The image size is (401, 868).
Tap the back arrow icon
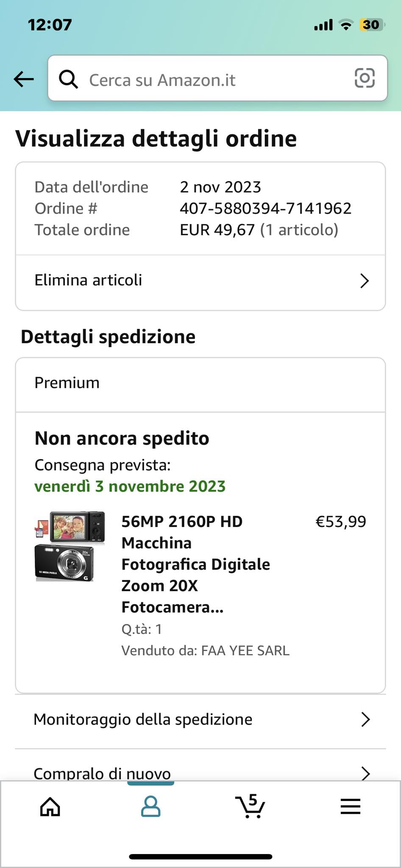(24, 79)
